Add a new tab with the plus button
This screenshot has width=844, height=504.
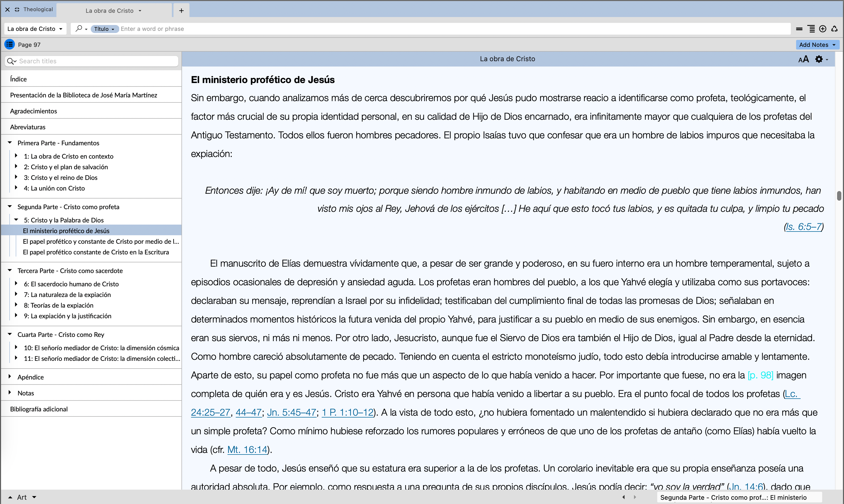click(x=181, y=11)
